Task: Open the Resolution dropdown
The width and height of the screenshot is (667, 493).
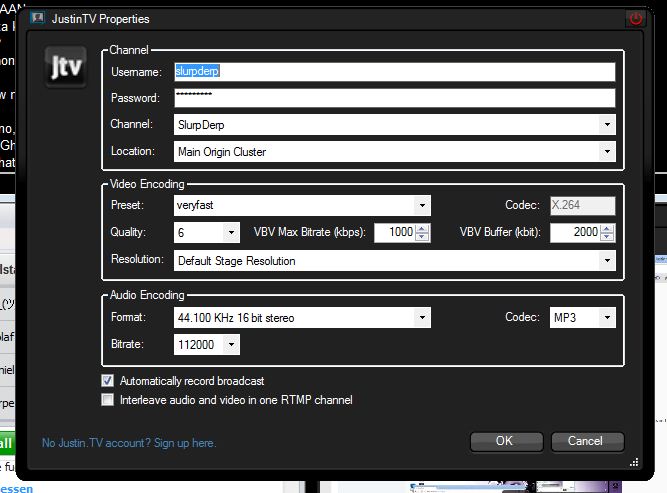Action: pyautogui.click(x=394, y=260)
